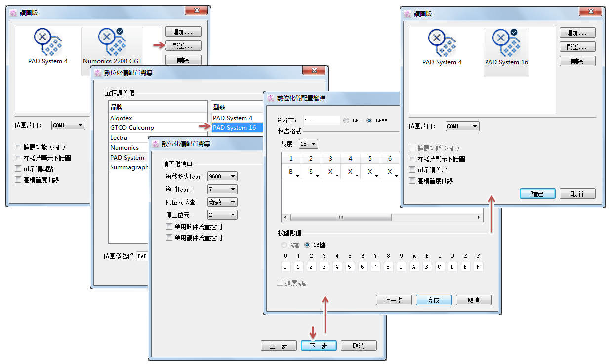Select the LPI radio button
Image resolution: width=609 pixels, height=364 pixels.
pyautogui.click(x=346, y=121)
